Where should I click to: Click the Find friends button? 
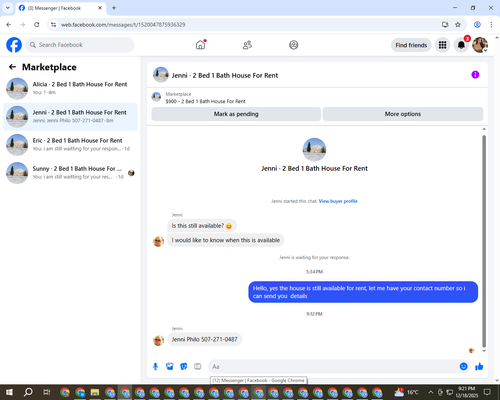[x=411, y=45]
